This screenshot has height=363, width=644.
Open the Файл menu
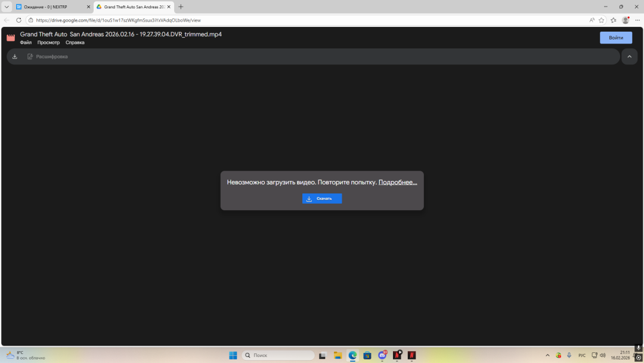tap(26, 42)
